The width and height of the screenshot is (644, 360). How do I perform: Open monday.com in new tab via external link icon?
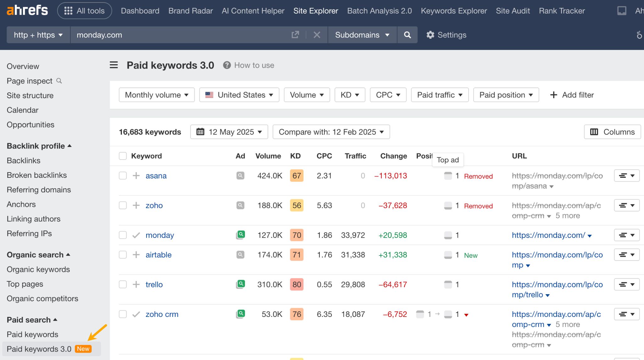295,35
